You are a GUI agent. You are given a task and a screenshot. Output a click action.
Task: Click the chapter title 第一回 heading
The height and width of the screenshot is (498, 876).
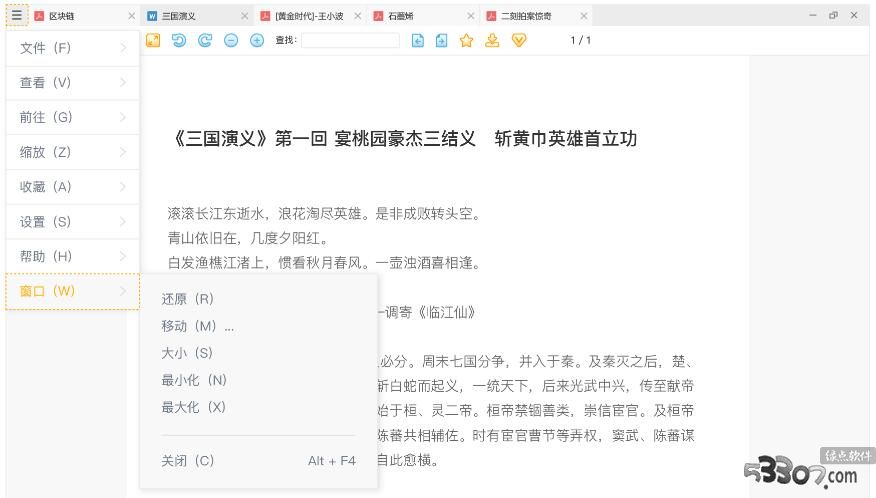click(404, 139)
